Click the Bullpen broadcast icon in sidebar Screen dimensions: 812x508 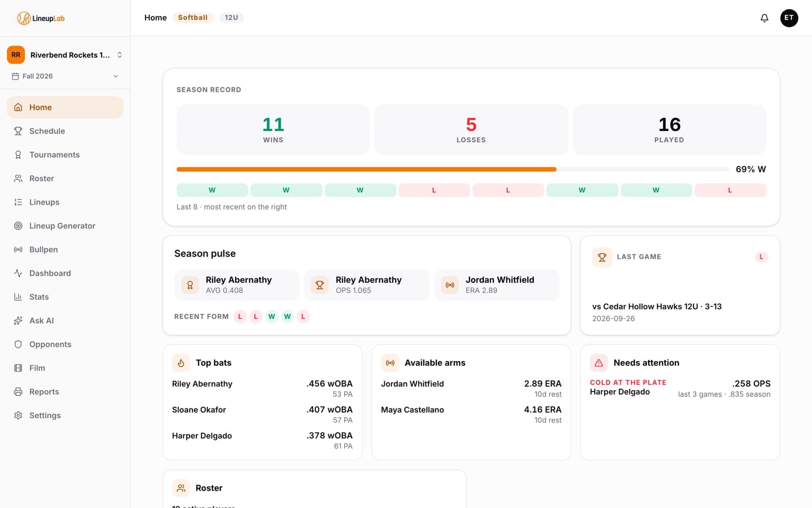[18, 249]
